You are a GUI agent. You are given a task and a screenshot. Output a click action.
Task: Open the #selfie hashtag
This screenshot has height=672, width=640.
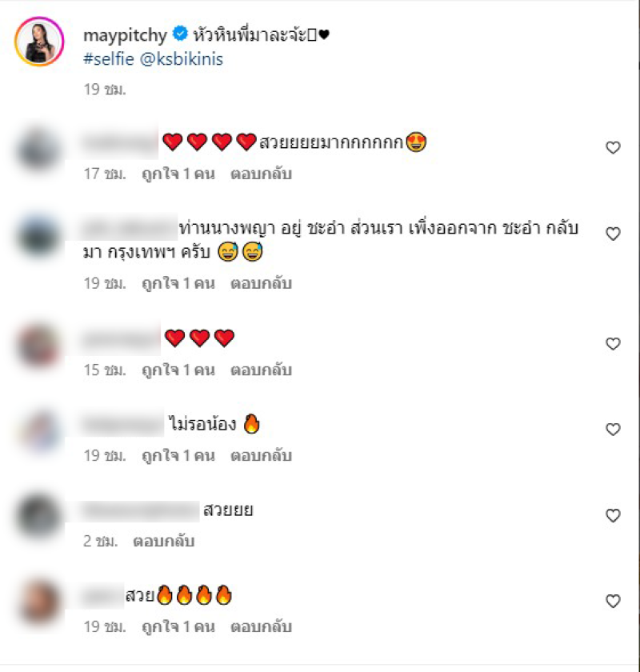109,58
